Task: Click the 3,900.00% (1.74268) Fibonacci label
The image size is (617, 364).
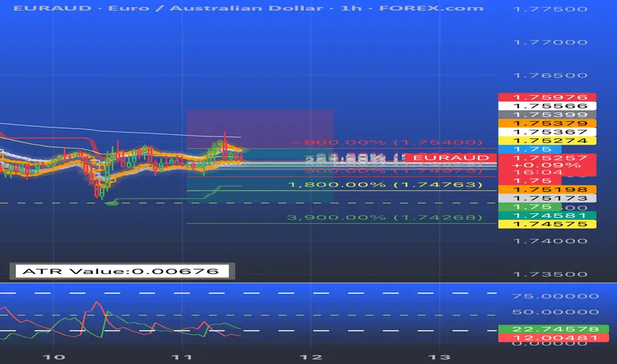Action: pos(385,217)
